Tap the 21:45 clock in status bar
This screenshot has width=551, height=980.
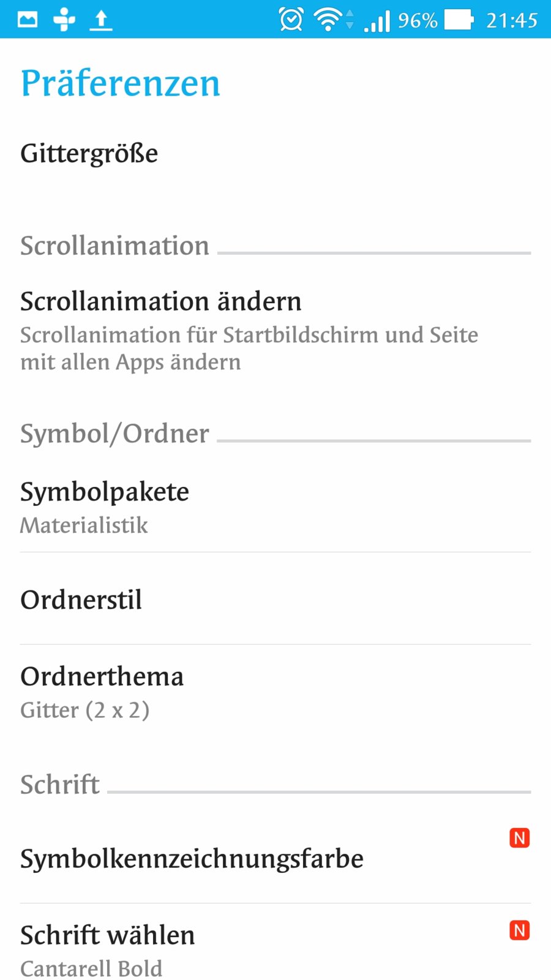[x=512, y=20]
